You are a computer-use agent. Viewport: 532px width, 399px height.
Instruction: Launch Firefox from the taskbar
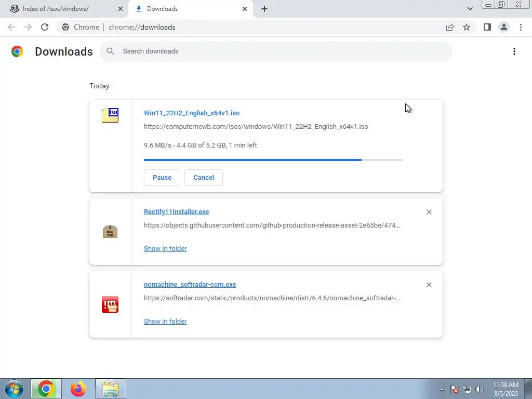pos(78,389)
